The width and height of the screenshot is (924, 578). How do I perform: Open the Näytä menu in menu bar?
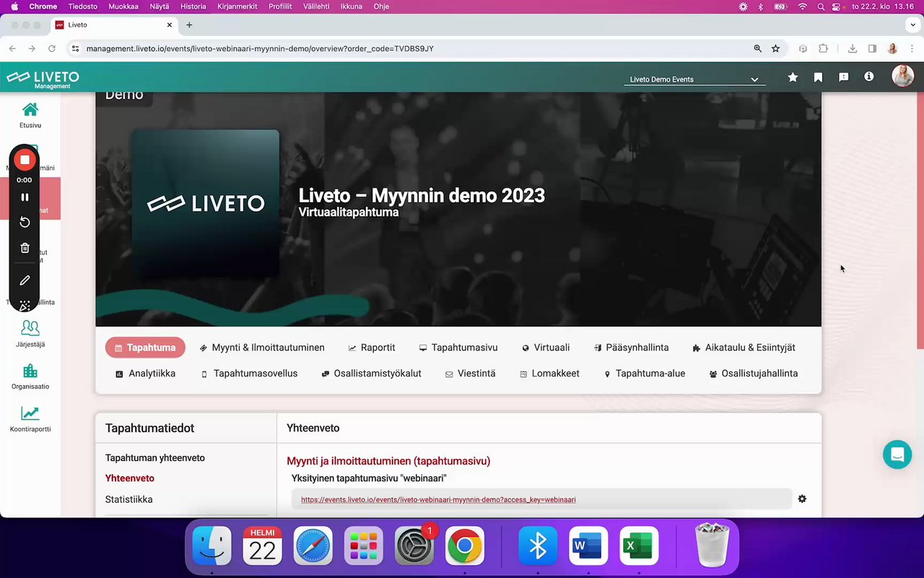pos(160,7)
